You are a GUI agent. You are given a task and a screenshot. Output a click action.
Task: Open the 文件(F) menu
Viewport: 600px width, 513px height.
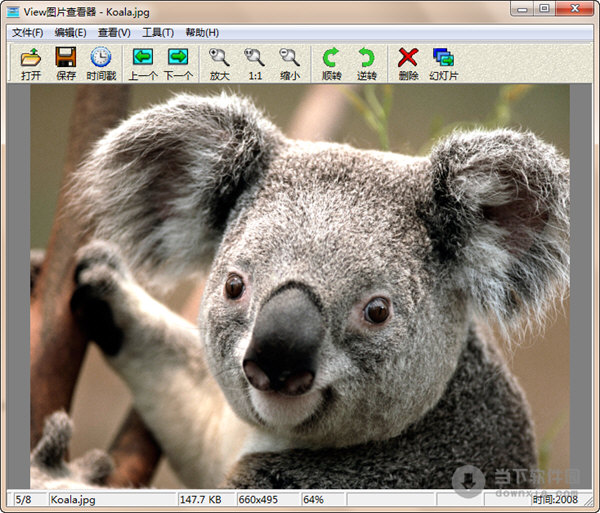coord(27,33)
